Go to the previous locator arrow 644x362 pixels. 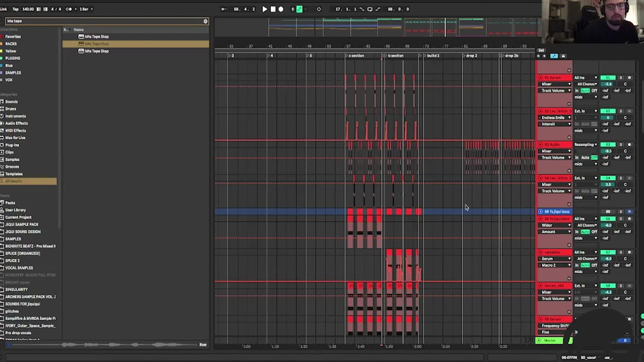[x=538, y=56]
